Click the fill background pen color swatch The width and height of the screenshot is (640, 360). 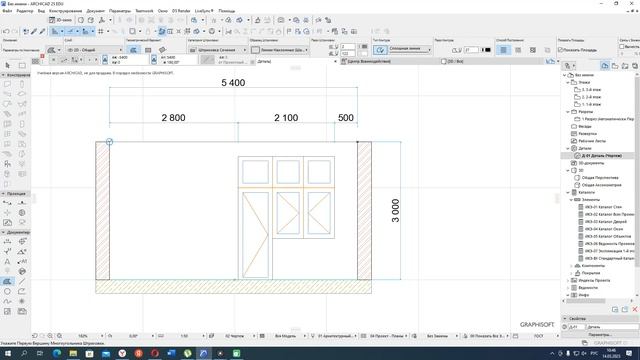click(x=364, y=54)
